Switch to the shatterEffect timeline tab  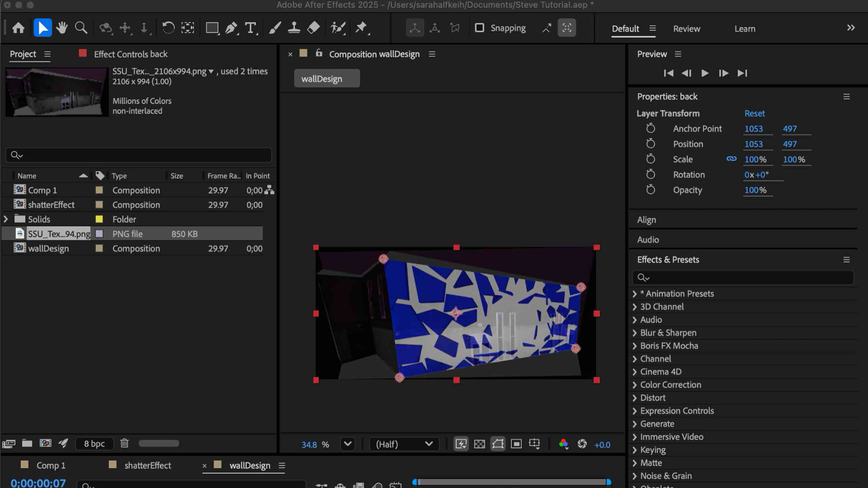(147, 465)
